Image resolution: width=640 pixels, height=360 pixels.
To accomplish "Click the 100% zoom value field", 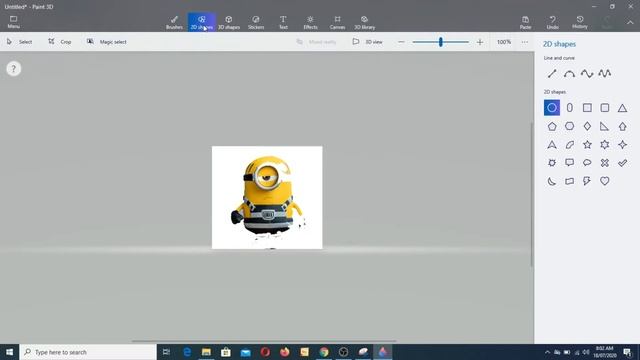I will tap(504, 42).
